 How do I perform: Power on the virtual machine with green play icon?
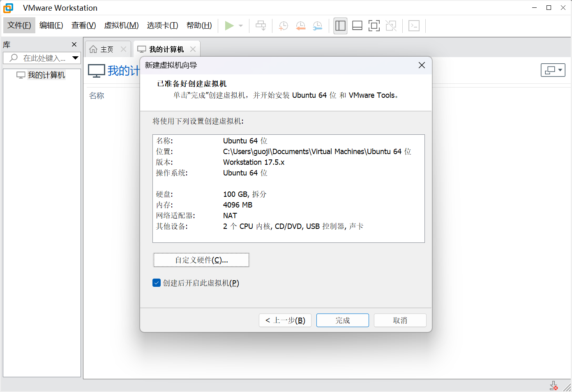229,25
